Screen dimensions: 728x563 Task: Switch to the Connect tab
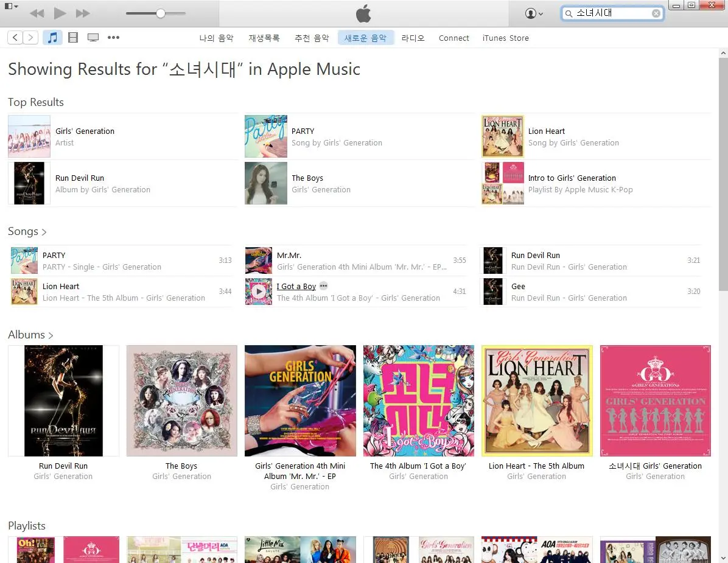point(453,38)
